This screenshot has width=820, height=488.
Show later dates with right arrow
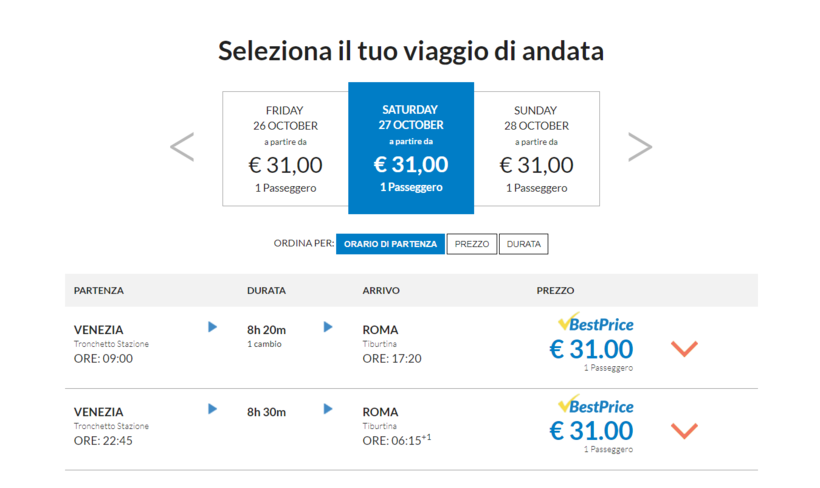639,147
